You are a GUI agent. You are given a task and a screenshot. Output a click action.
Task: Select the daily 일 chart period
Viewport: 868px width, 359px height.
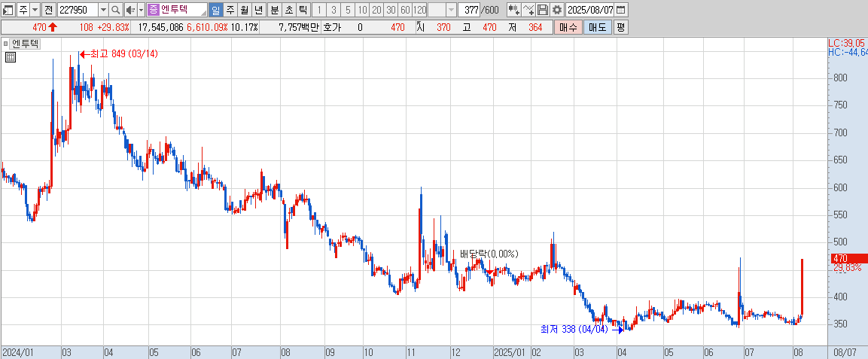(x=215, y=9)
